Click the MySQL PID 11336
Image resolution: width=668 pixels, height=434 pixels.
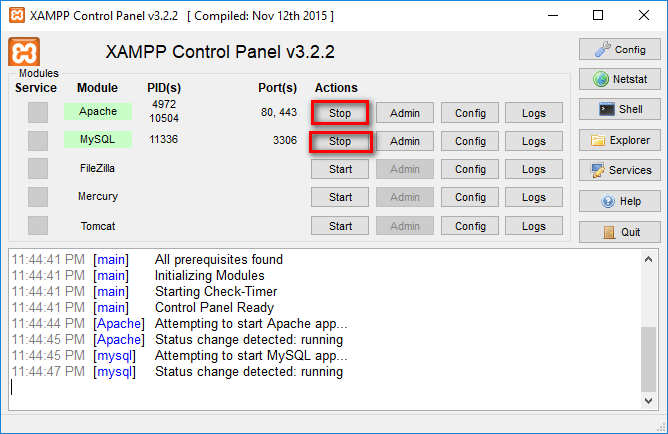coord(164,139)
